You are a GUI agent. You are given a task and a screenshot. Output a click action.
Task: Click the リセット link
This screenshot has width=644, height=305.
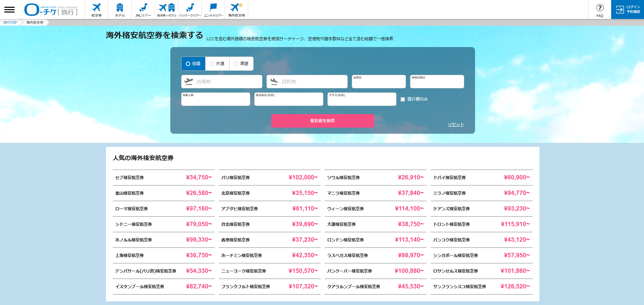click(x=456, y=125)
